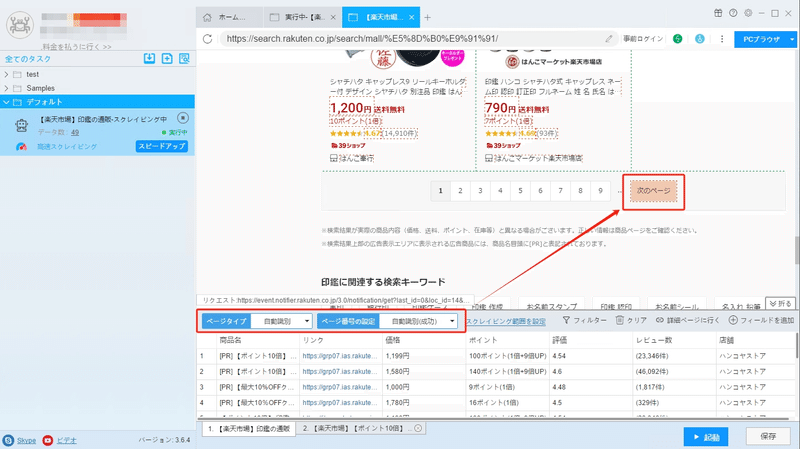Click the Skype text link

[x=27, y=440]
